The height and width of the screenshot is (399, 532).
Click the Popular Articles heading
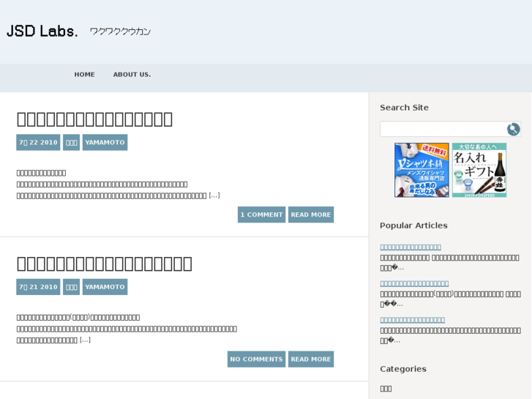click(x=413, y=225)
